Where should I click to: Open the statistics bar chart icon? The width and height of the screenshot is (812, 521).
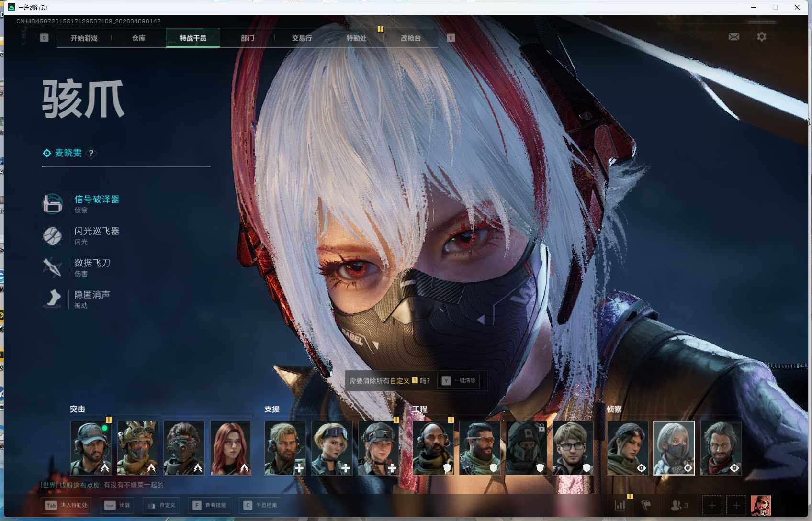pyautogui.click(x=620, y=505)
